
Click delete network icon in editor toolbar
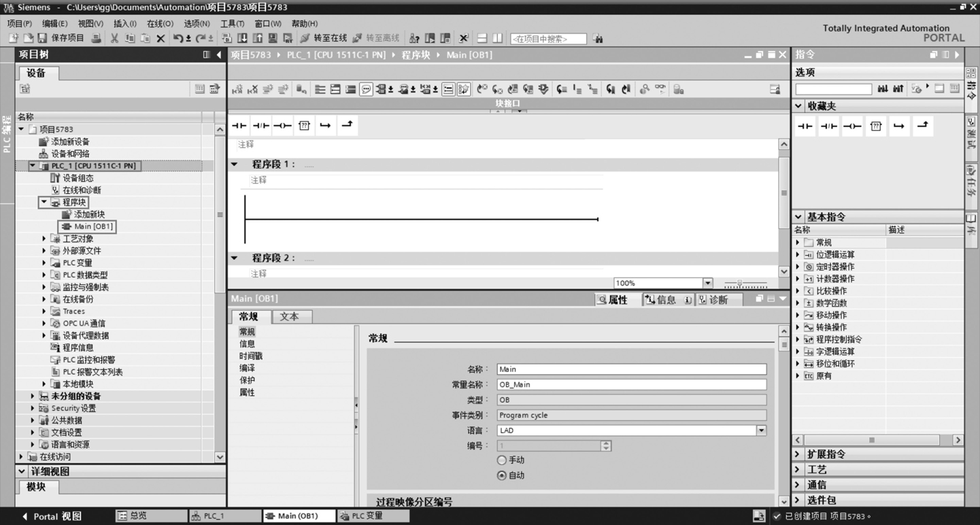click(x=252, y=89)
